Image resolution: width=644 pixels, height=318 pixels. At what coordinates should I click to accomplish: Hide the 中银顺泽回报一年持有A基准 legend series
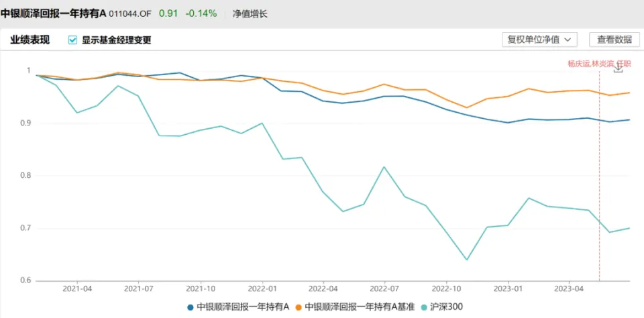pyautogui.click(x=358, y=307)
